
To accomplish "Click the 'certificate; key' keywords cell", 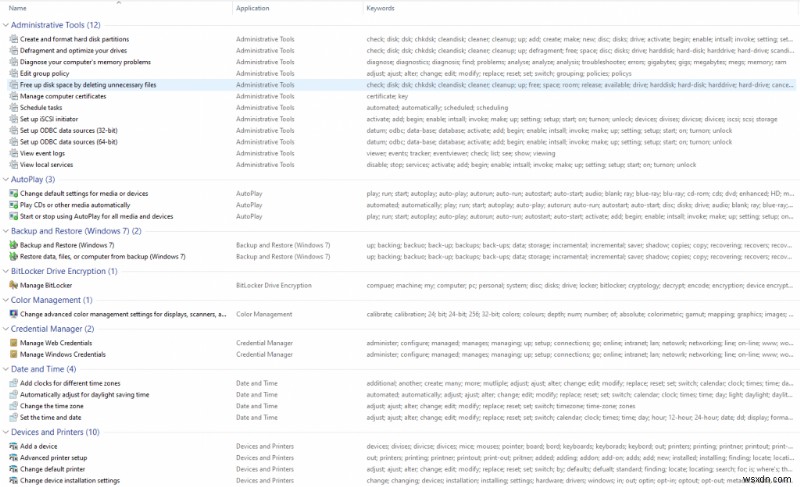I will pyautogui.click(x=387, y=96).
